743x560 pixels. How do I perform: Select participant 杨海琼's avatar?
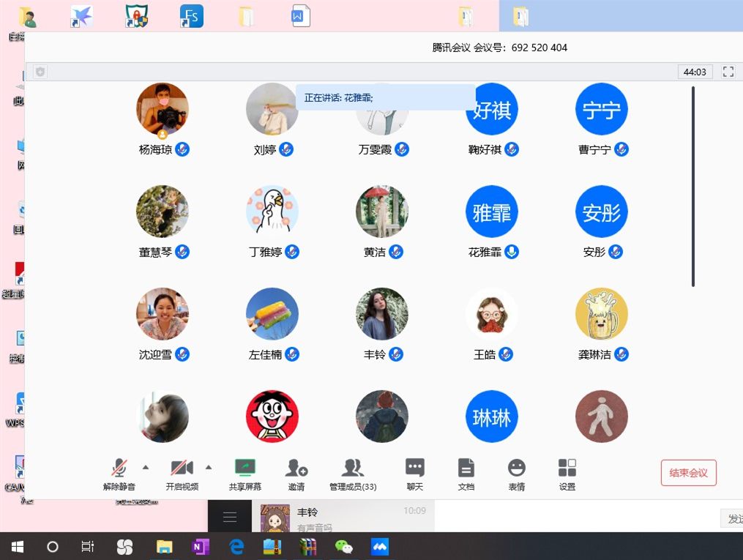(163, 109)
